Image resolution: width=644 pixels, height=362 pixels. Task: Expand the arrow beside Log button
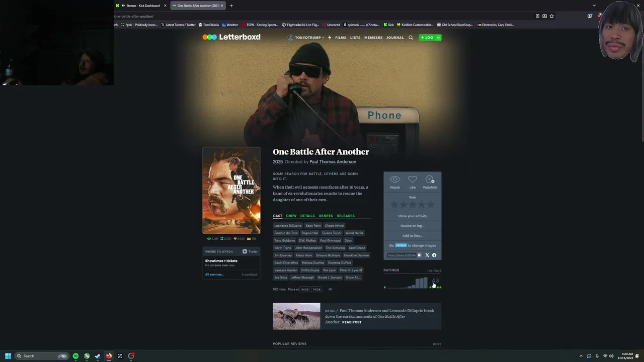pos(438,38)
